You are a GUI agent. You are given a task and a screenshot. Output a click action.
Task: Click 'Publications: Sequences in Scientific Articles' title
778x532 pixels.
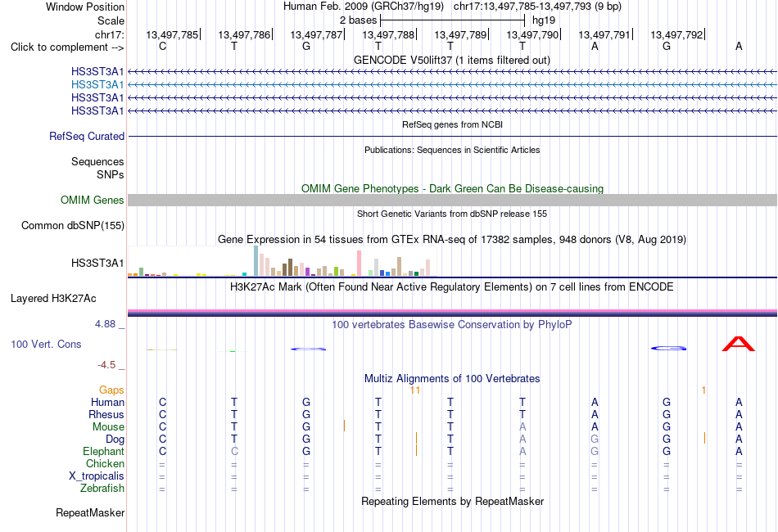(452, 150)
